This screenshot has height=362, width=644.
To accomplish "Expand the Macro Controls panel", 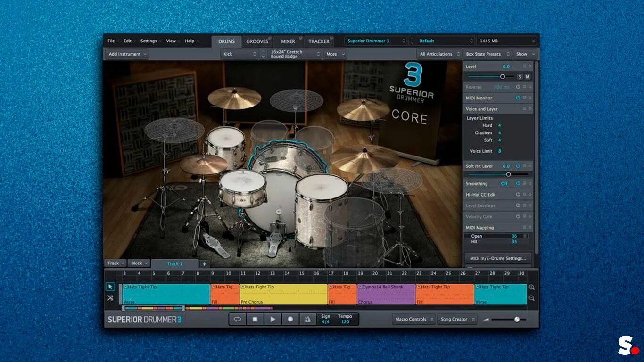I will [x=414, y=319].
